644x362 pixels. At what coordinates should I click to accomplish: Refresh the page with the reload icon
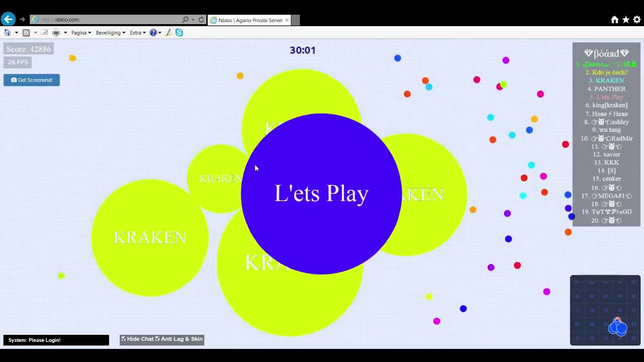point(201,20)
